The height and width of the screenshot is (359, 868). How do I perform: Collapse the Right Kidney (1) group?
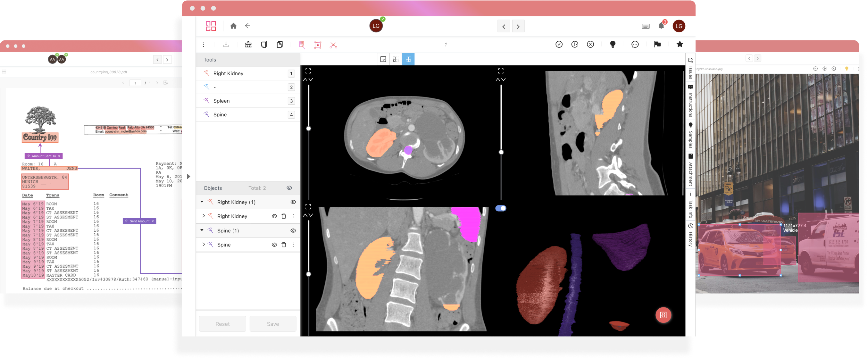[x=202, y=202]
